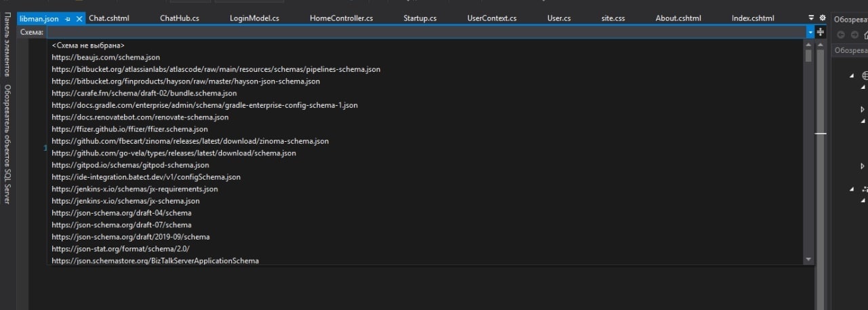Collapse the web project globe node
The height and width of the screenshot is (310, 868).
[852, 75]
